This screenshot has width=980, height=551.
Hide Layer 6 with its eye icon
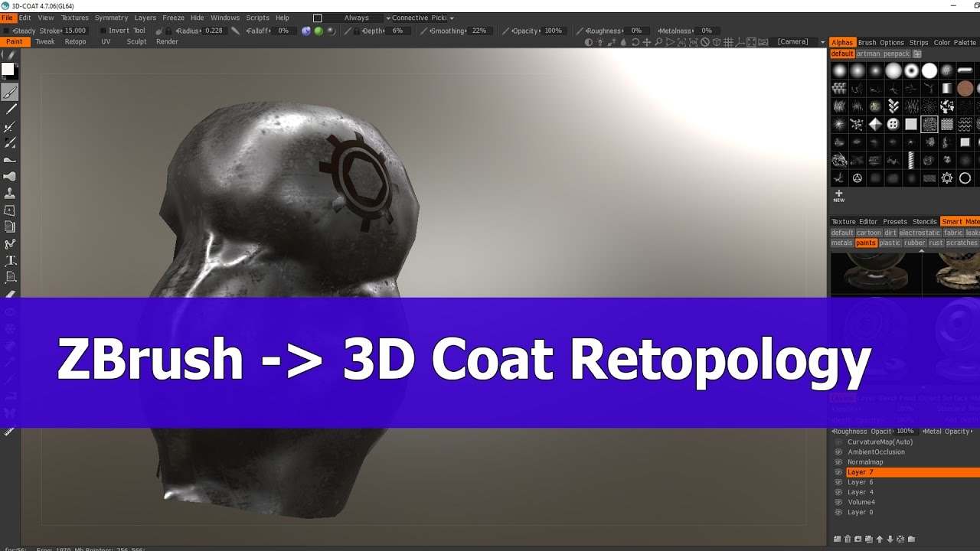pyautogui.click(x=838, y=482)
